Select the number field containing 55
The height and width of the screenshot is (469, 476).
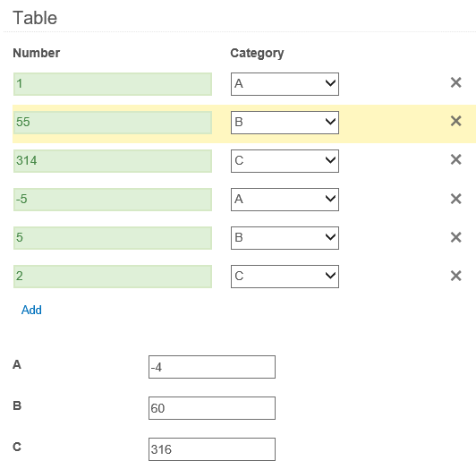click(x=113, y=123)
